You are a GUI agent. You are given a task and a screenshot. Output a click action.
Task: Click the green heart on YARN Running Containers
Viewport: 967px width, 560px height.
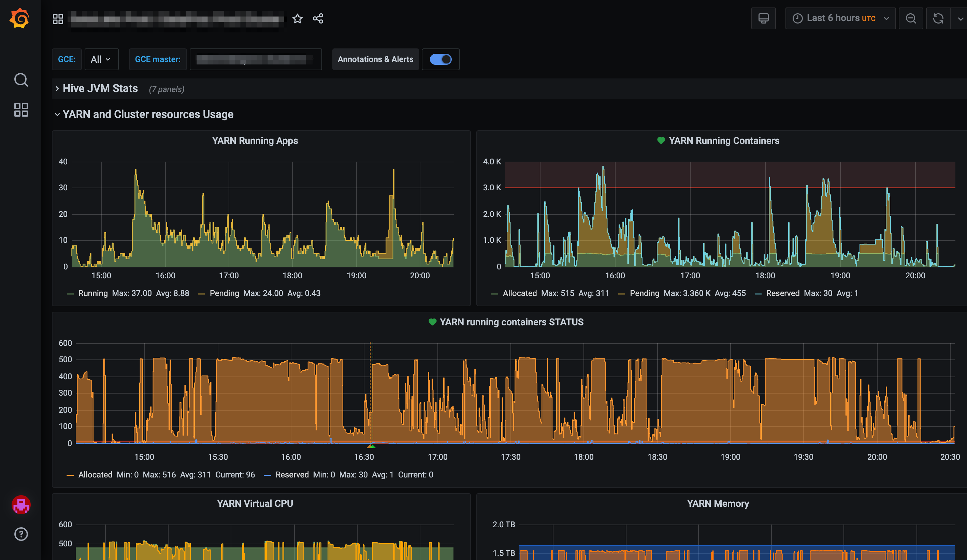click(661, 141)
